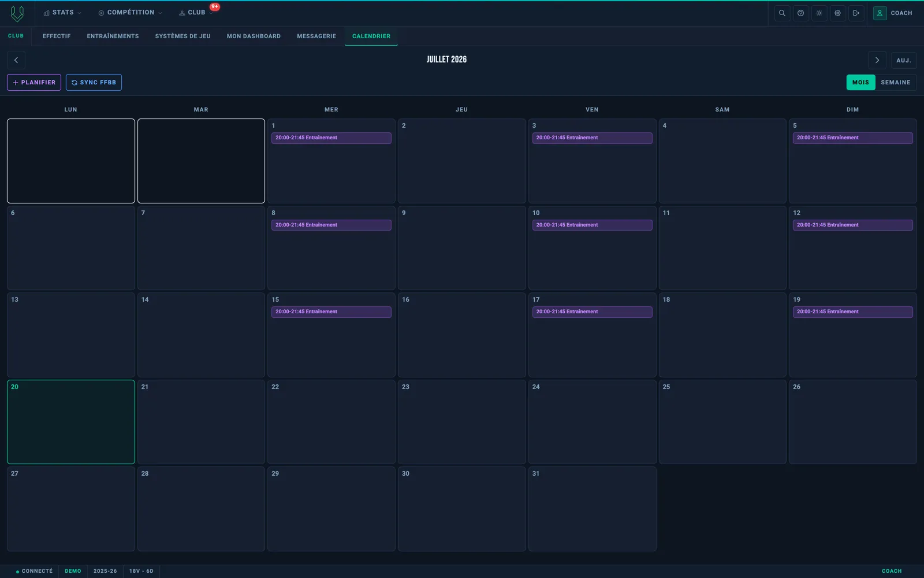This screenshot has height=578, width=924.
Task: Go to the previous month
Action: tap(16, 60)
